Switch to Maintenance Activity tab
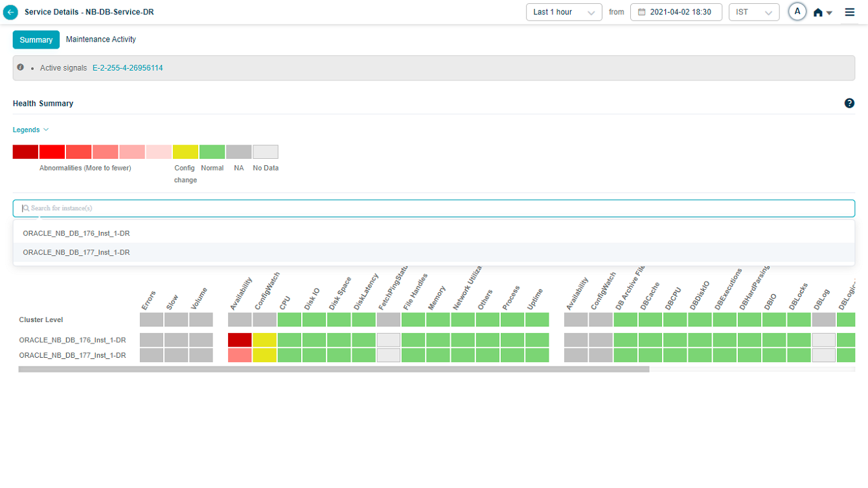This screenshot has height=488, width=868. click(101, 40)
